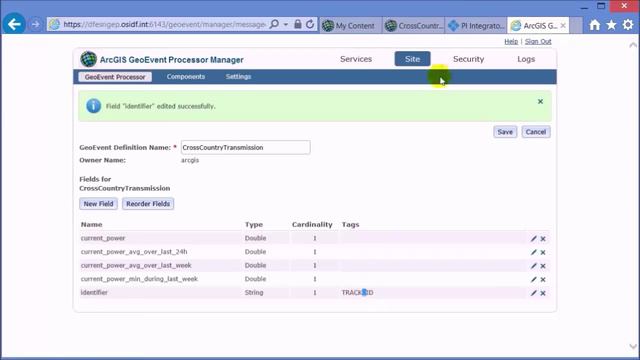This screenshot has width=640, height=360.
Task: Delete the identifier field
Action: (x=543, y=293)
